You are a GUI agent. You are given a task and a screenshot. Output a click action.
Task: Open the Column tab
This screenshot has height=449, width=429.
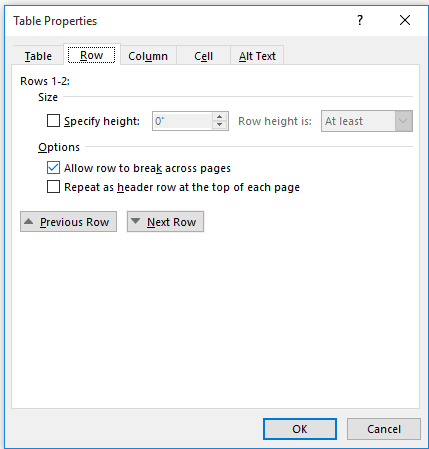pos(148,56)
